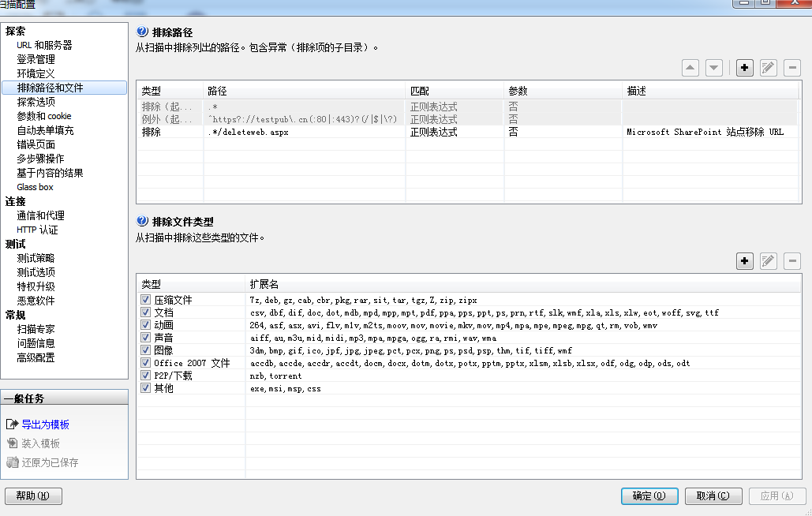812x516 pixels.
Task: Open 多步骤操作 settings
Action: (40, 159)
